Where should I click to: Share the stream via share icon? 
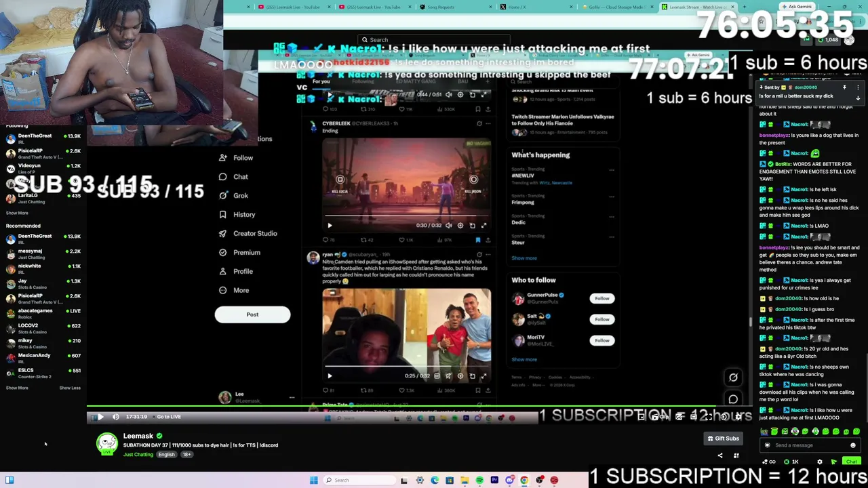720,455
